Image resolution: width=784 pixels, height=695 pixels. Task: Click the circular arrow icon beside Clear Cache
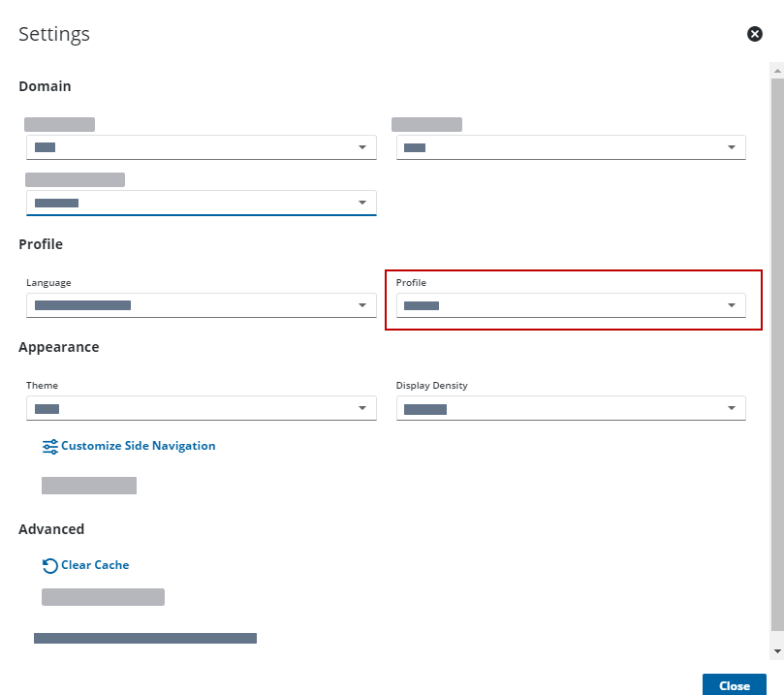click(x=49, y=566)
